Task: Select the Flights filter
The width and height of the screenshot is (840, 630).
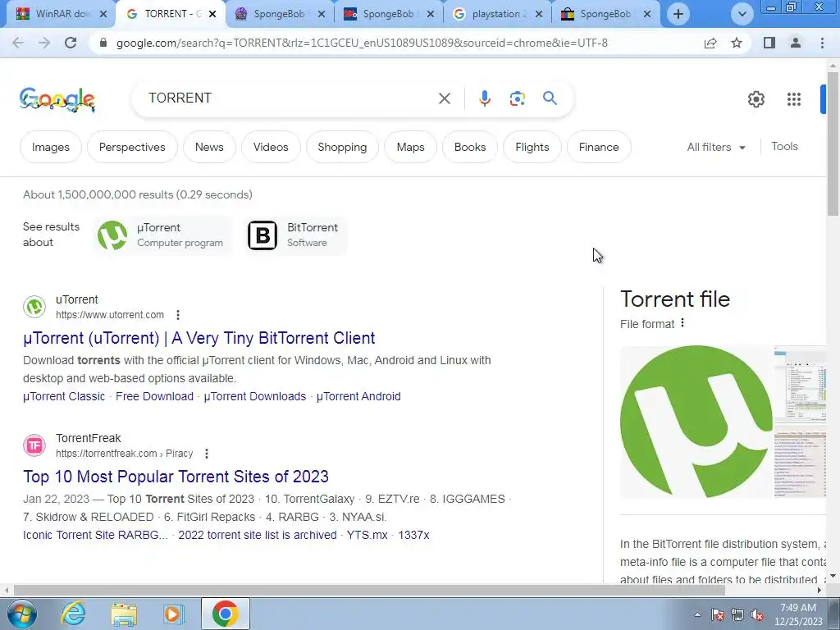Action: click(x=532, y=147)
